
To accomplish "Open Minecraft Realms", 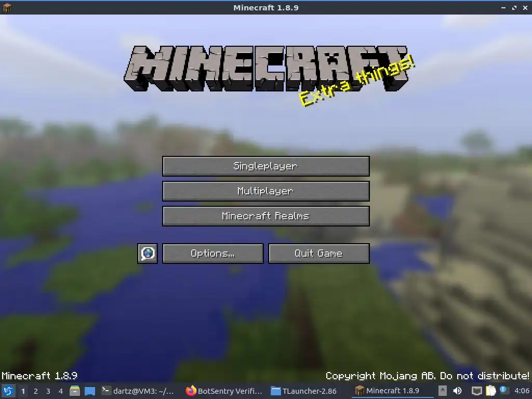I will pyautogui.click(x=265, y=216).
